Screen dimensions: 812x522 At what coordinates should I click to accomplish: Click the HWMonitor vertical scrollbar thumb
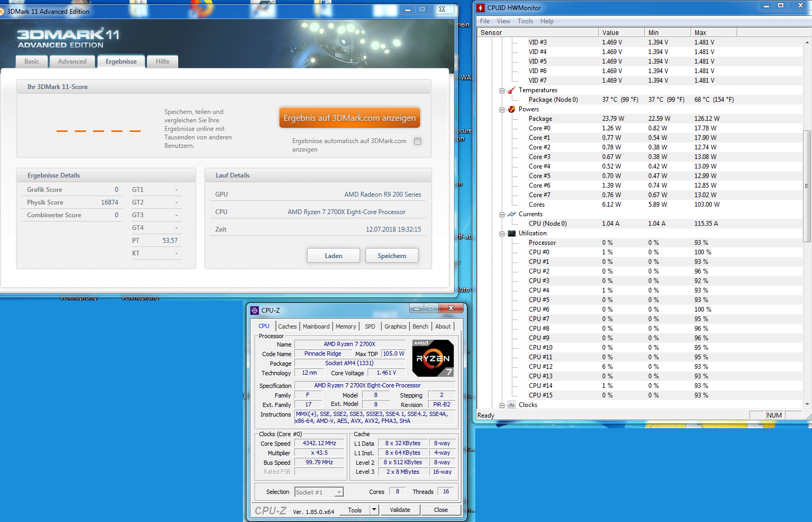807,185
